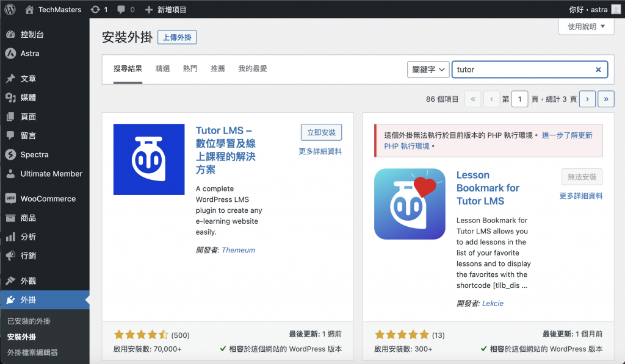Open 進一步了解更新 PHP 執行環境 link
The image size is (625, 364).
tap(488, 141)
